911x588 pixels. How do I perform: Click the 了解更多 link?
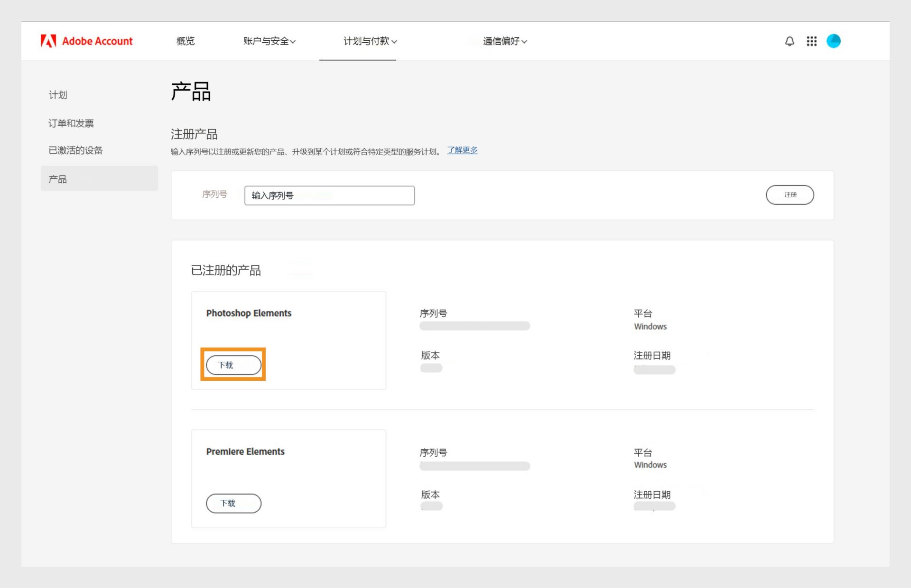[462, 150]
